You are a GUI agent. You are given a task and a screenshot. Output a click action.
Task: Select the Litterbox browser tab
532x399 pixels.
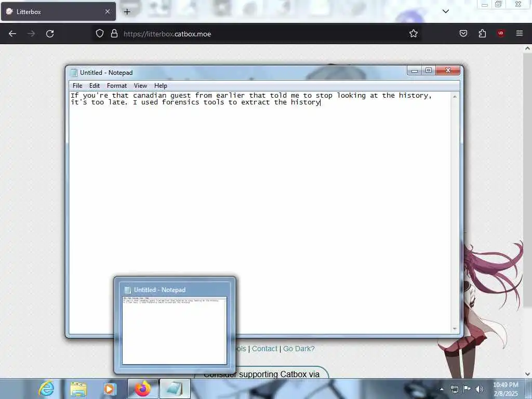pos(58,11)
